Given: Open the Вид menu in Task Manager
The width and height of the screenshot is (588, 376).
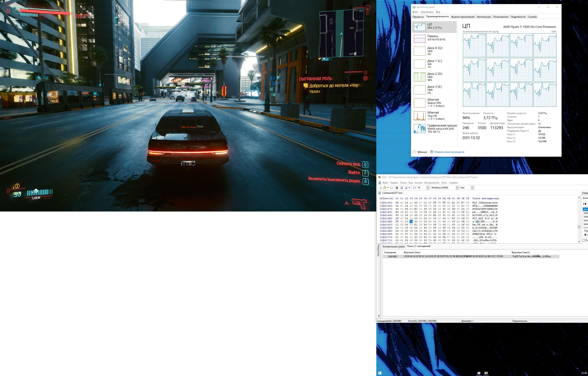Looking at the screenshot, I should point(438,12).
